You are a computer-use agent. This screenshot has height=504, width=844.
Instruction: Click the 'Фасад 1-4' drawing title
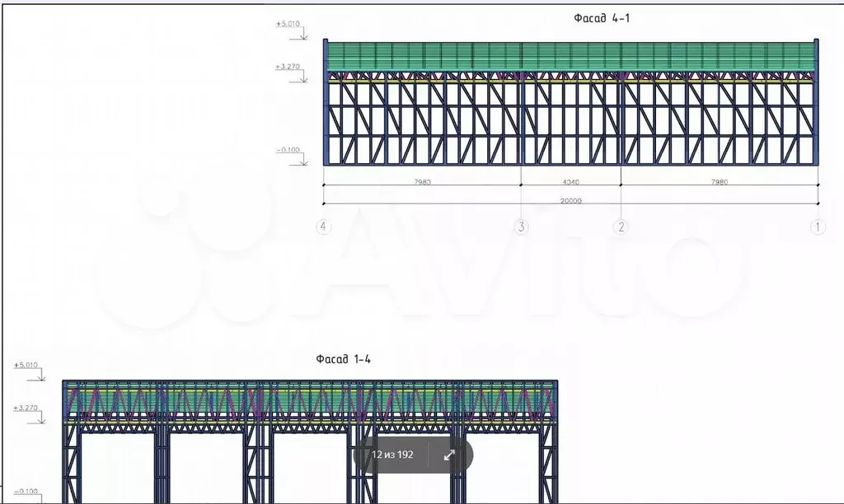click(344, 359)
